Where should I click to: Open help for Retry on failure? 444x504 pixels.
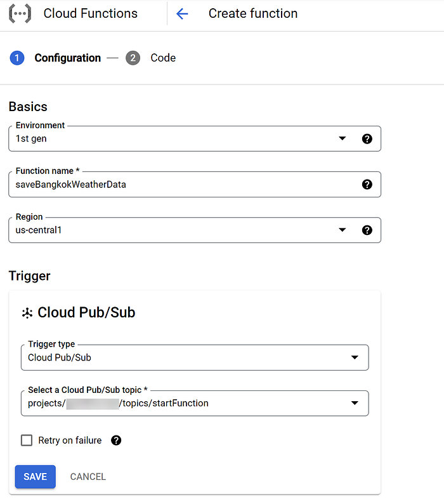click(x=116, y=441)
